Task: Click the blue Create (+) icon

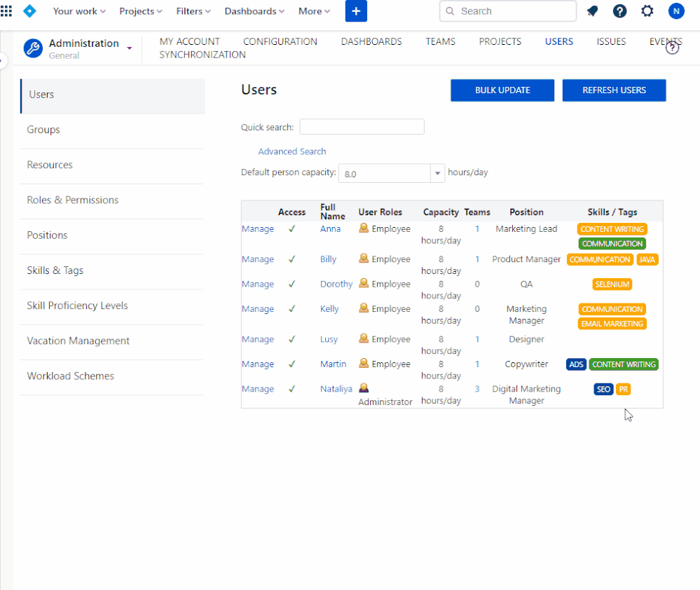Action: point(356,11)
